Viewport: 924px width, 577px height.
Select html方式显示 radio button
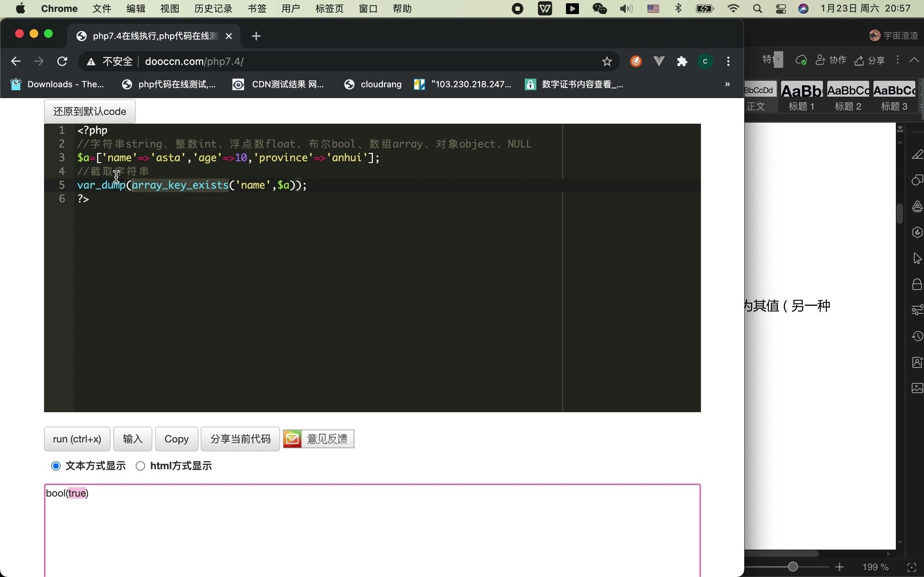pyautogui.click(x=140, y=465)
